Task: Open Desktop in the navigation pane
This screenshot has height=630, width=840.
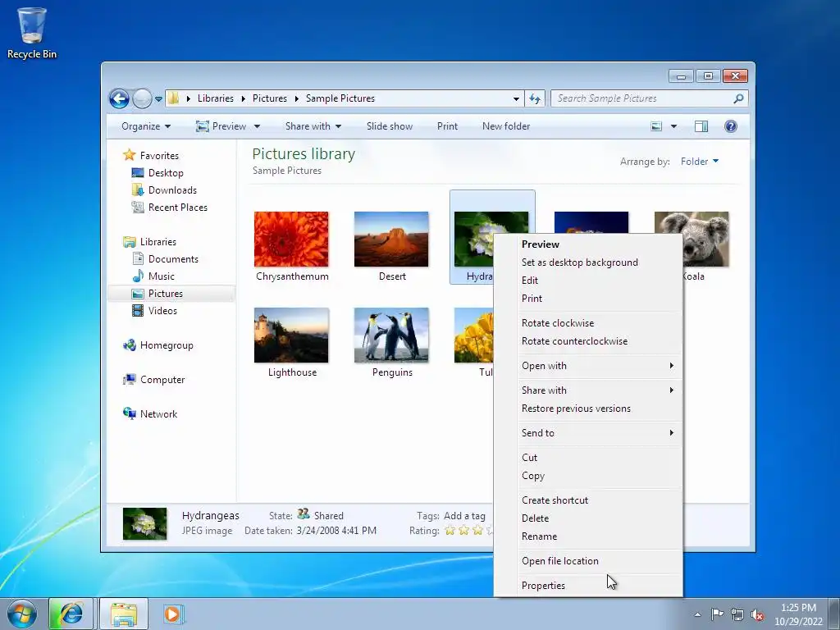Action: tap(166, 173)
